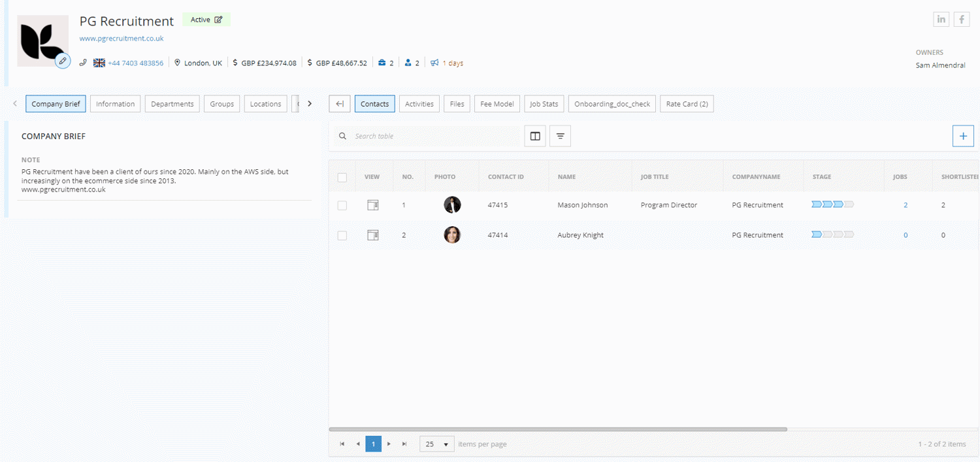The height and width of the screenshot is (462, 980).
Task: Click the people contacts icon in the header
Action: coord(408,63)
